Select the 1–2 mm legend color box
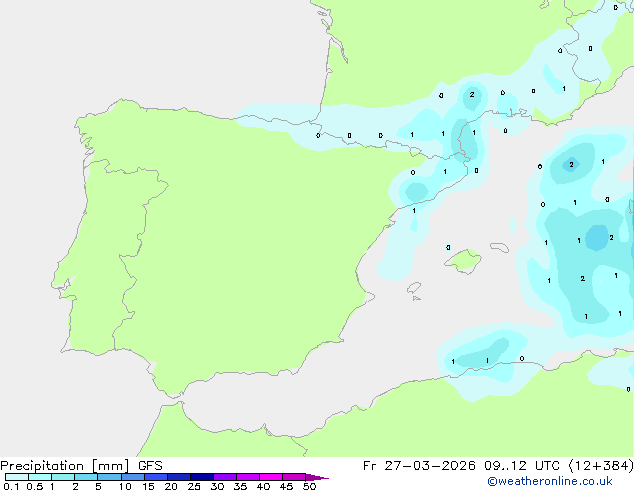The width and height of the screenshot is (634, 490). click(x=63, y=477)
